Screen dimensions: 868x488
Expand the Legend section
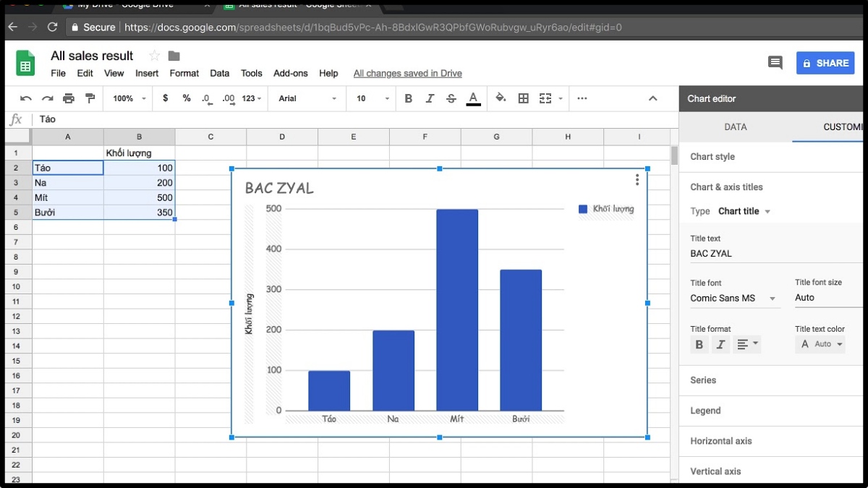pyautogui.click(x=771, y=411)
